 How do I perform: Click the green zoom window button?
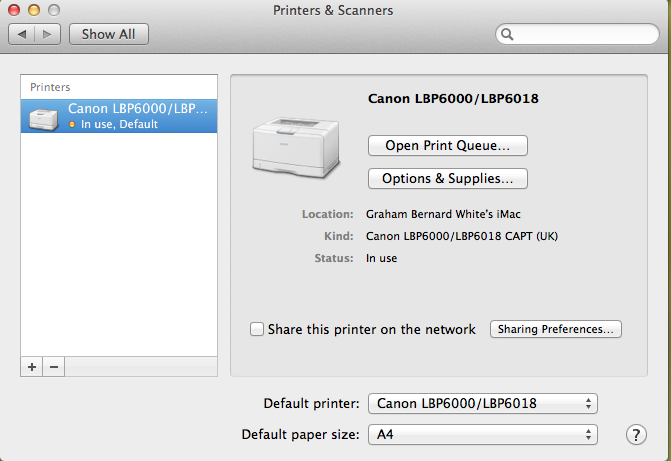pyautogui.click(x=51, y=10)
